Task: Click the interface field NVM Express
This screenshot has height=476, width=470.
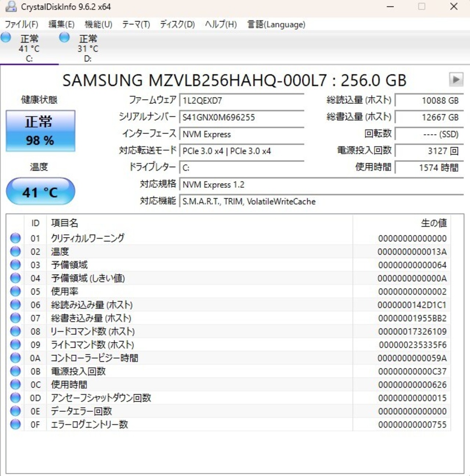Action: click(242, 134)
